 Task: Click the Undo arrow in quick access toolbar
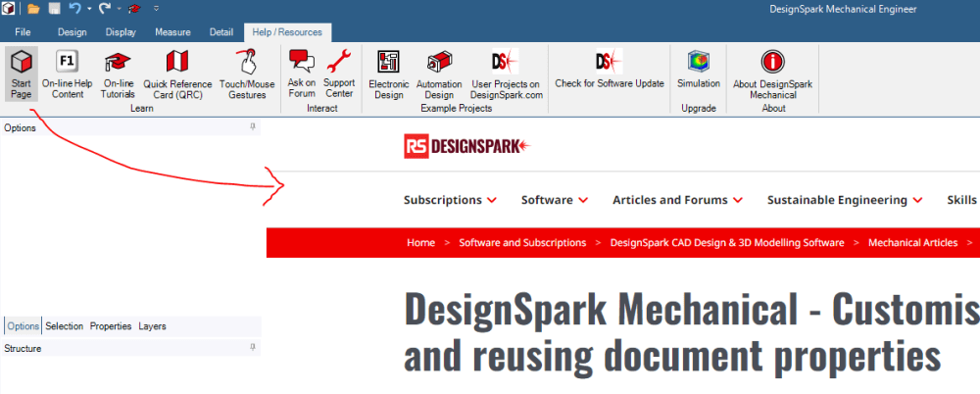[x=75, y=9]
